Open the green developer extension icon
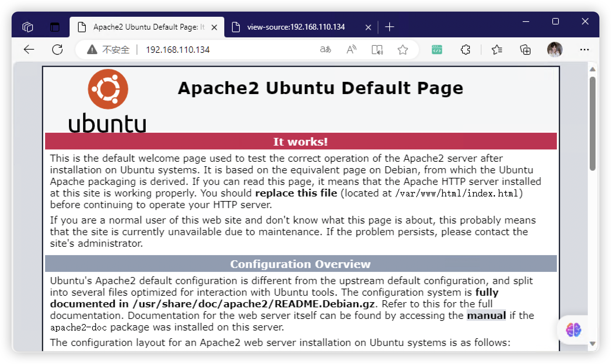Image resolution: width=611 pixels, height=364 pixels. tap(437, 50)
